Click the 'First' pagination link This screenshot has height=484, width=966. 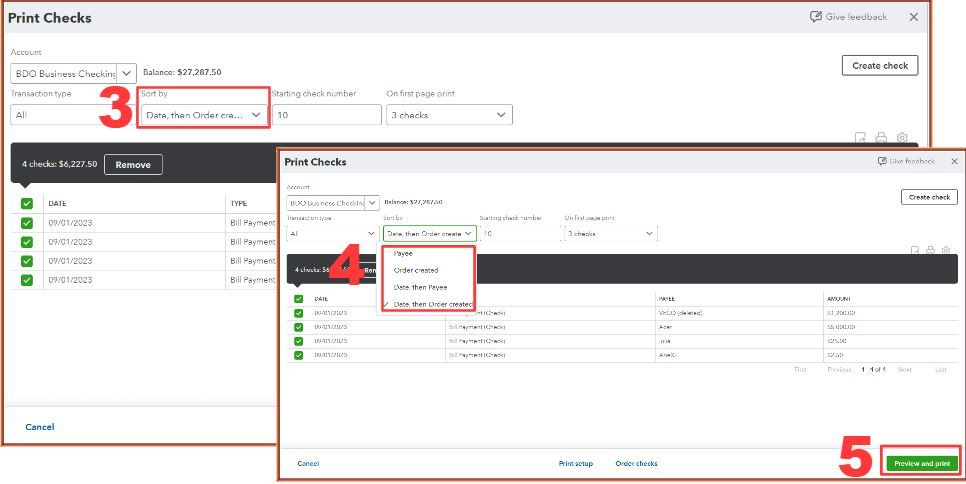800,369
